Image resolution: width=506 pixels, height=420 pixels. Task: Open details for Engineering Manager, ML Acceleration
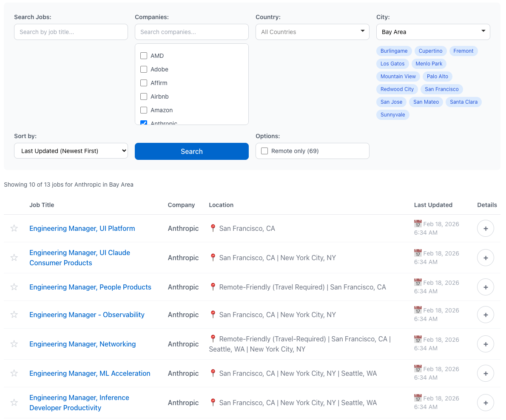point(485,373)
